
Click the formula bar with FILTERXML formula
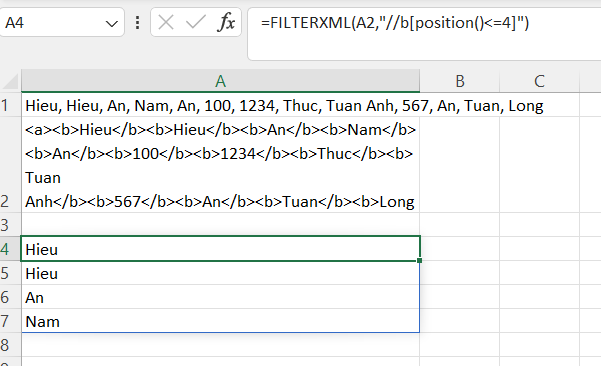coord(425,34)
